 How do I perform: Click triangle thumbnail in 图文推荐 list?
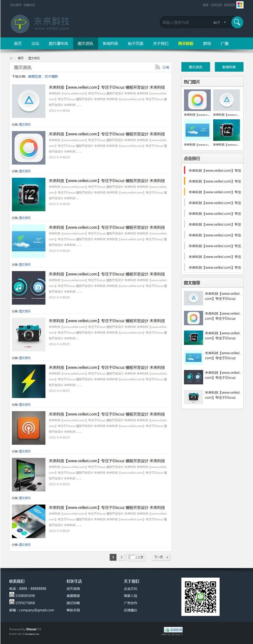pos(193,298)
